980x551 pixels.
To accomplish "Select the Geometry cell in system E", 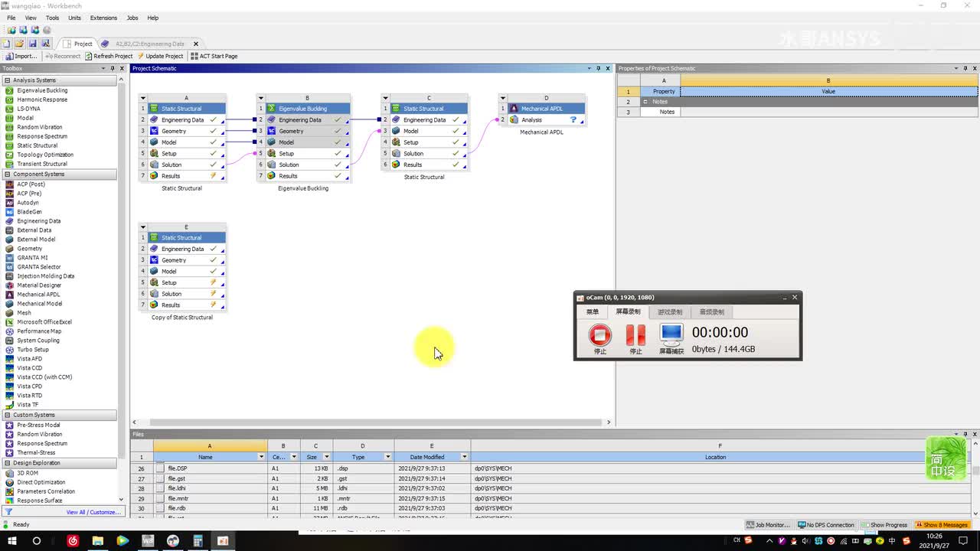I will coord(186,260).
